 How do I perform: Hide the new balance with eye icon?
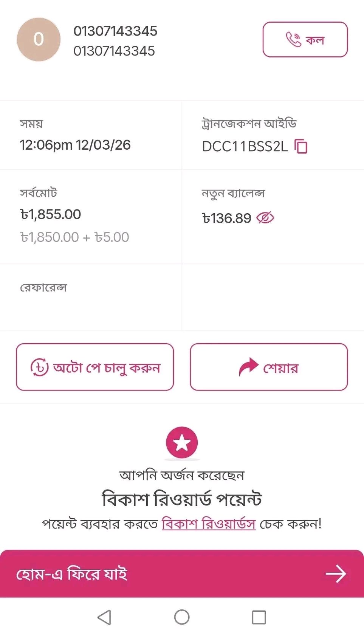[x=265, y=218]
